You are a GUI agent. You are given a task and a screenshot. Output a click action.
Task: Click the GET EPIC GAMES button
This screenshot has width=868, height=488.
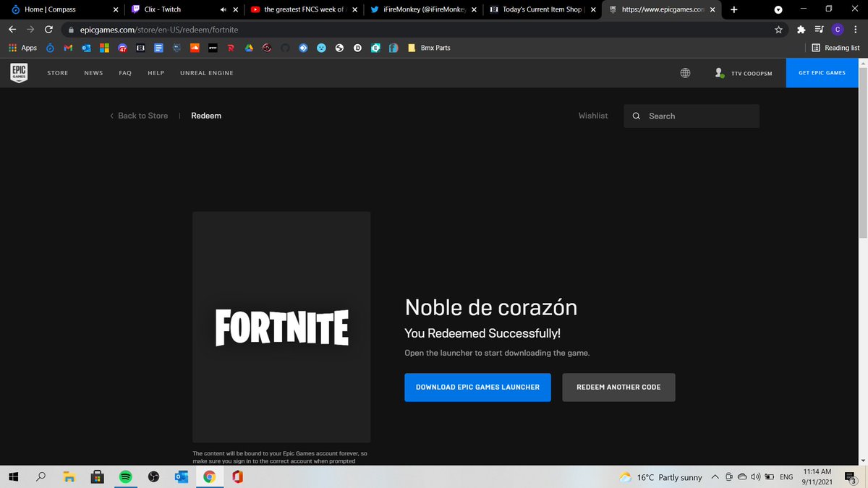pyautogui.click(x=822, y=73)
